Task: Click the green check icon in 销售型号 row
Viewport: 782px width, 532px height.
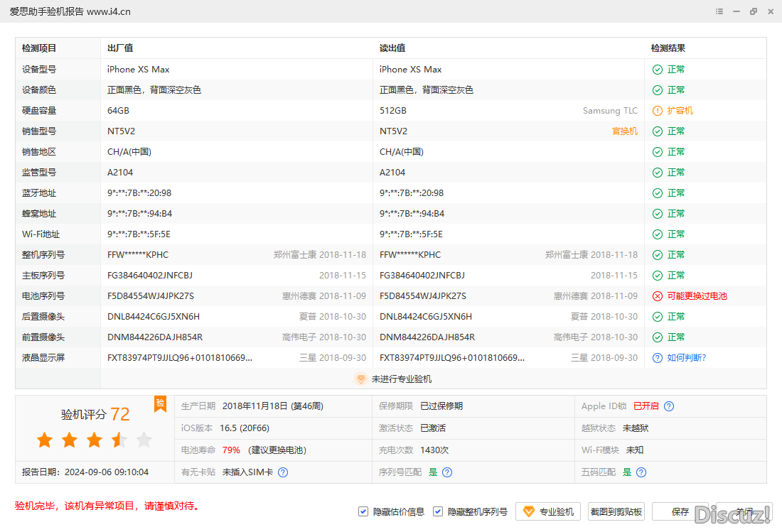Action: [x=658, y=131]
